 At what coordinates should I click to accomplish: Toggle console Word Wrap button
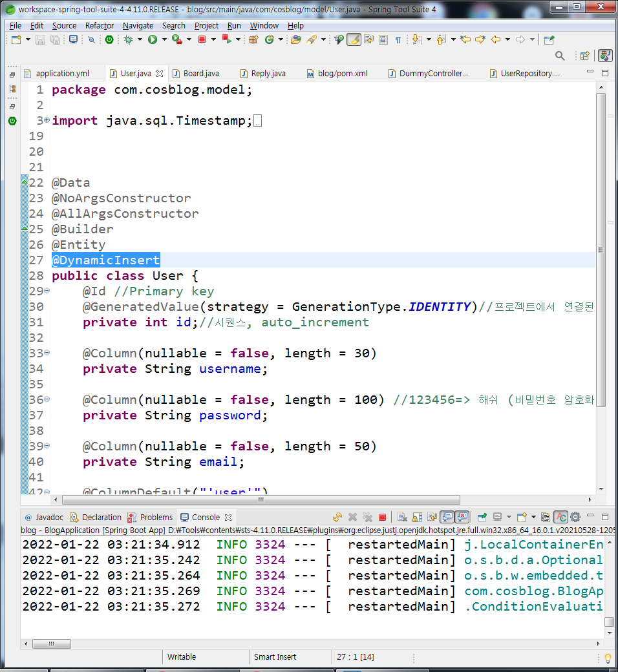tap(432, 518)
